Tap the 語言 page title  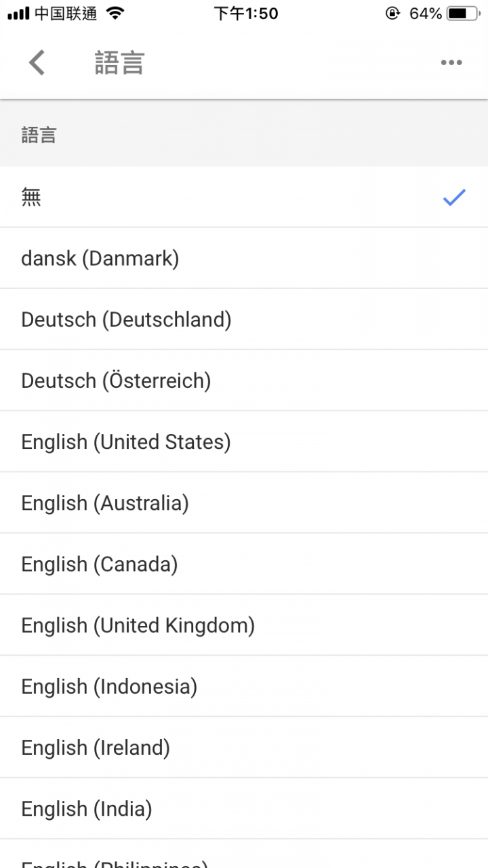(119, 62)
